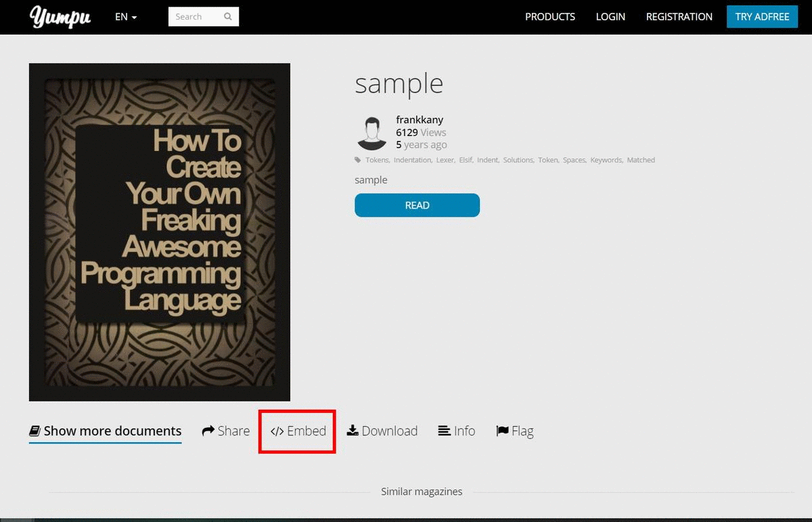Click the Info lines icon

click(445, 431)
